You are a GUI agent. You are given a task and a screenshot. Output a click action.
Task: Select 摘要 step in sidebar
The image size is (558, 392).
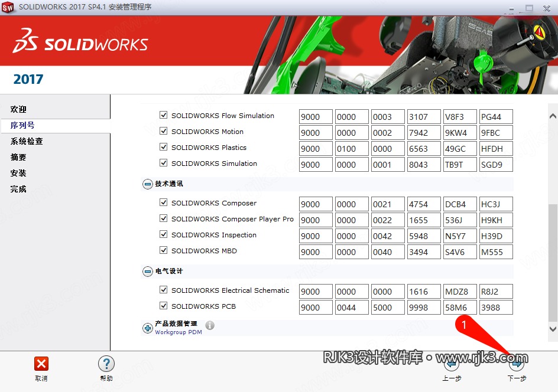point(18,158)
